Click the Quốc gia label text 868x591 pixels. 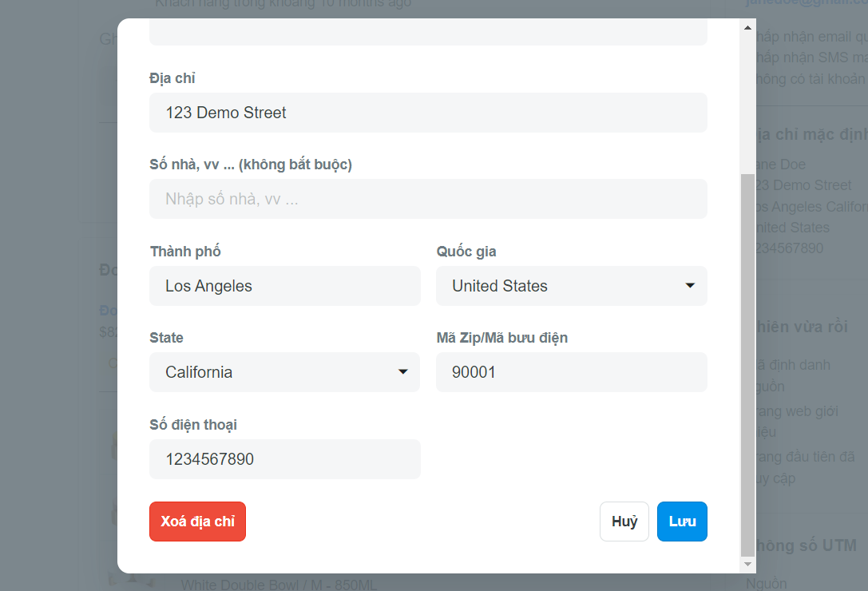point(466,252)
